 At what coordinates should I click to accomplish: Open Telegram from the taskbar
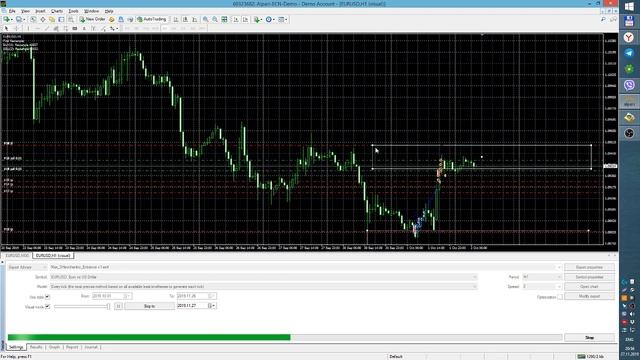629,53
